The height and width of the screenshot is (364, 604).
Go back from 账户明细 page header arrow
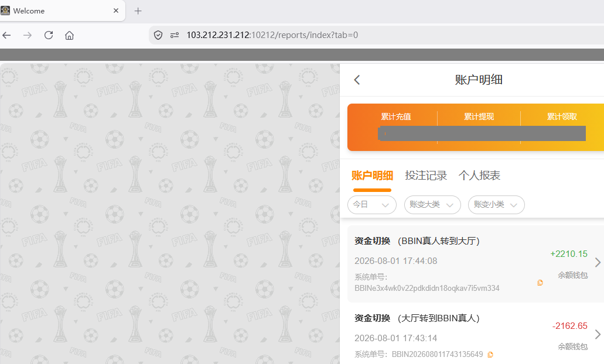(357, 80)
